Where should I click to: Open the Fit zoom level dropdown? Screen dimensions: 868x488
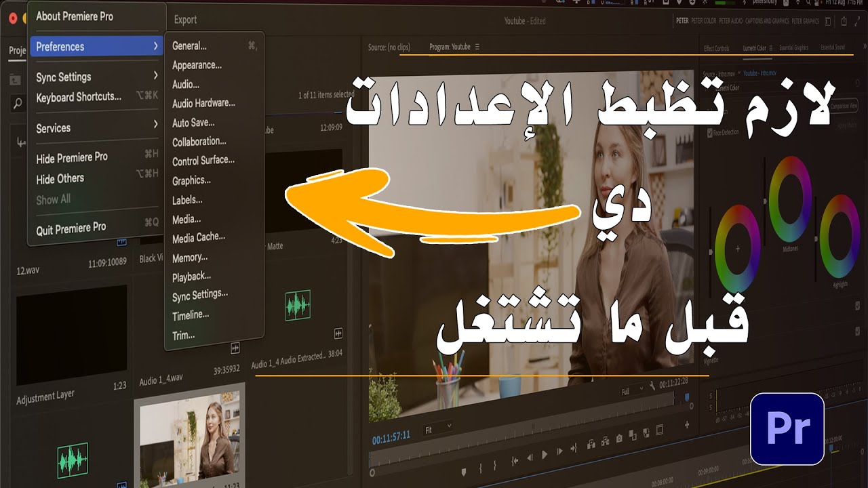tap(437, 428)
